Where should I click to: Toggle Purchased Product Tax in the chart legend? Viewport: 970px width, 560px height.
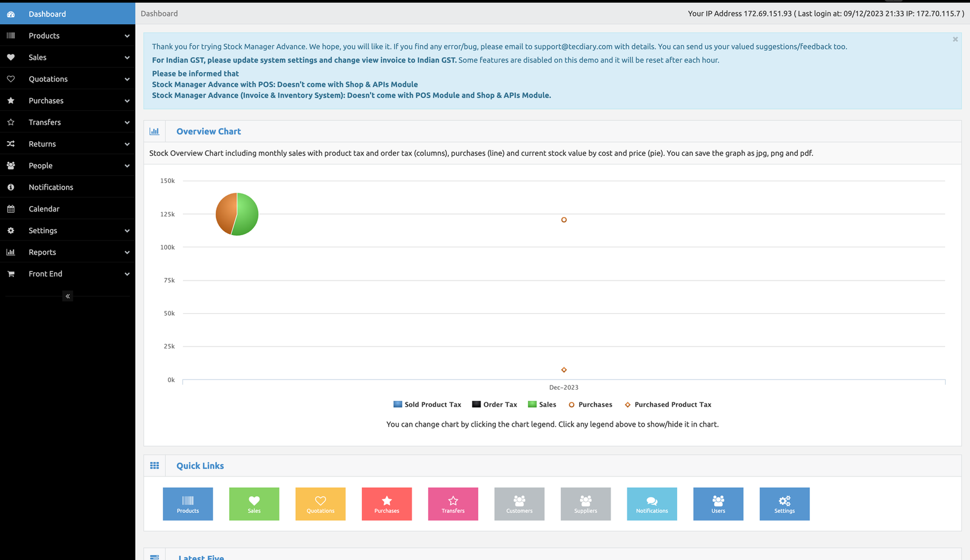[x=673, y=404]
